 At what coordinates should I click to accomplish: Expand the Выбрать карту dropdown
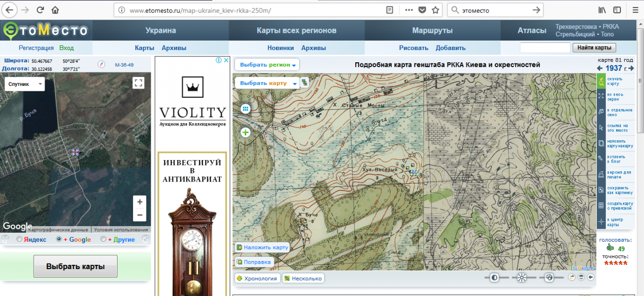coord(267,83)
